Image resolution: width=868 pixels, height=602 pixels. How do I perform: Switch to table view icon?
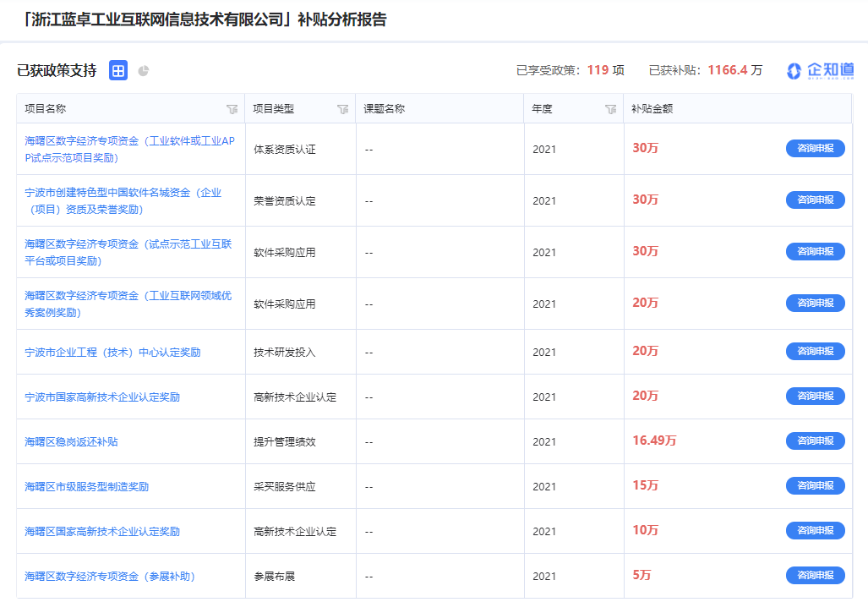coord(118,70)
